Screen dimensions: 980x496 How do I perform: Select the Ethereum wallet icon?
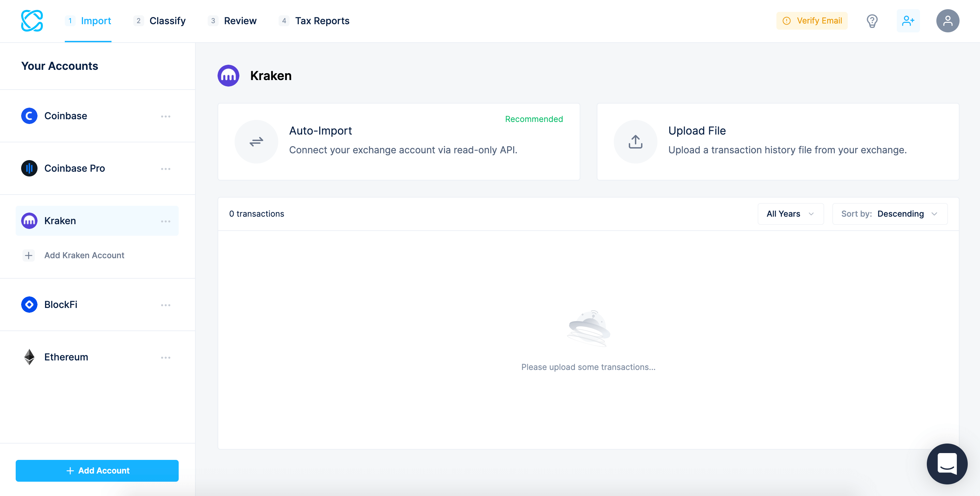point(29,357)
